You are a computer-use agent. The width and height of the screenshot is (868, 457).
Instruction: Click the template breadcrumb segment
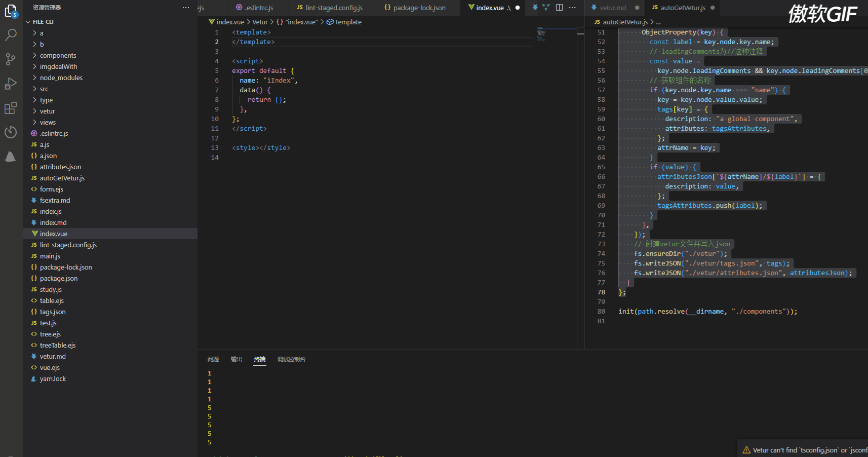348,22
